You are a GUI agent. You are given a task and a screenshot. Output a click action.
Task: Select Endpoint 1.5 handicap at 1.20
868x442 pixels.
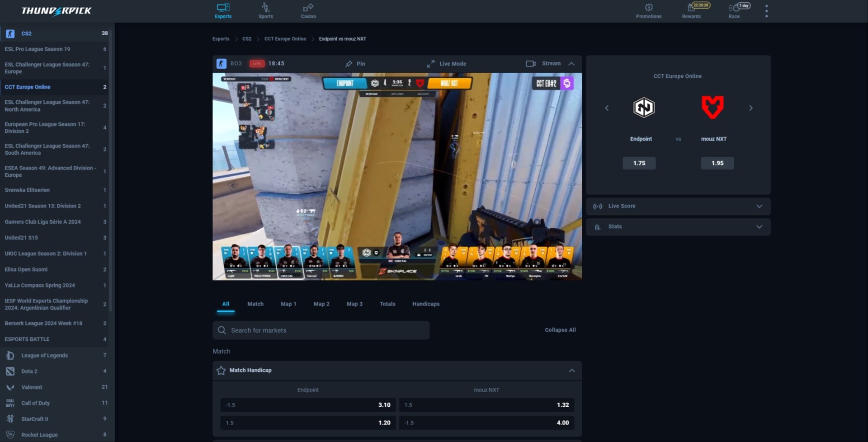[308, 423]
